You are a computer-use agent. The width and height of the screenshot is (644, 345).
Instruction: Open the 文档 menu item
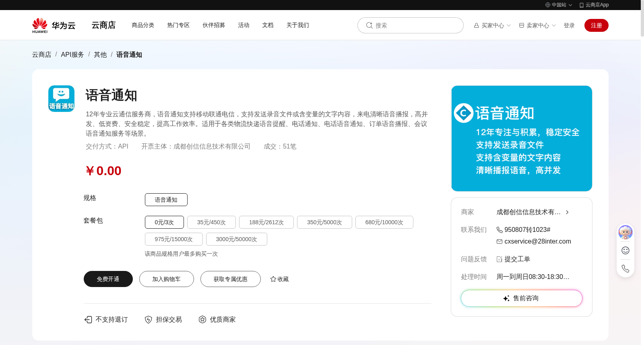tap(268, 25)
